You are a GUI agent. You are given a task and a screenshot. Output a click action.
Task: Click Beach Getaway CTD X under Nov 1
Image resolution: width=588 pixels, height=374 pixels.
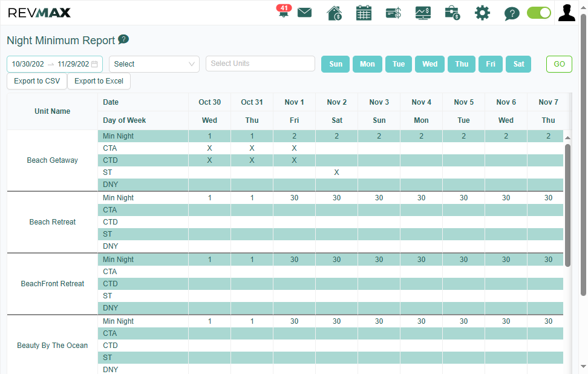[x=295, y=160]
